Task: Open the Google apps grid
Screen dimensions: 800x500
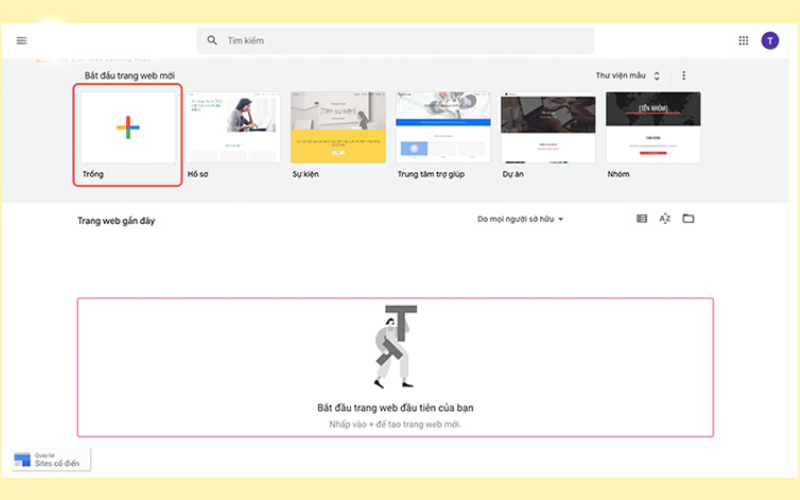Action: pyautogui.click(x=743, y=41)
